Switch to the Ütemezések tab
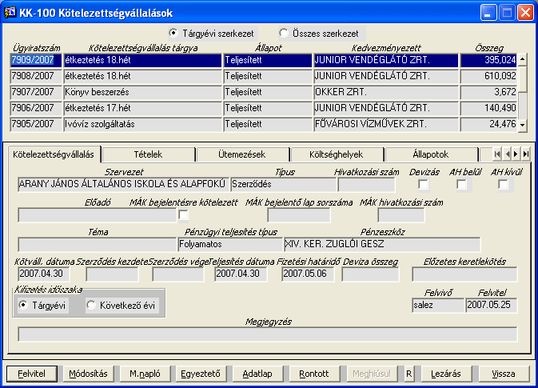 pos(242,155)
